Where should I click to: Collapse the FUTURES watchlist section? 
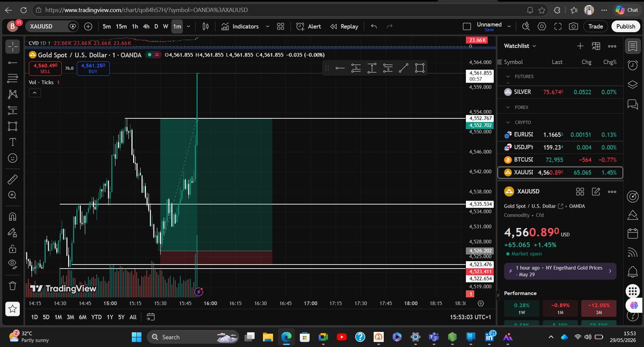(x=508, y=77)
